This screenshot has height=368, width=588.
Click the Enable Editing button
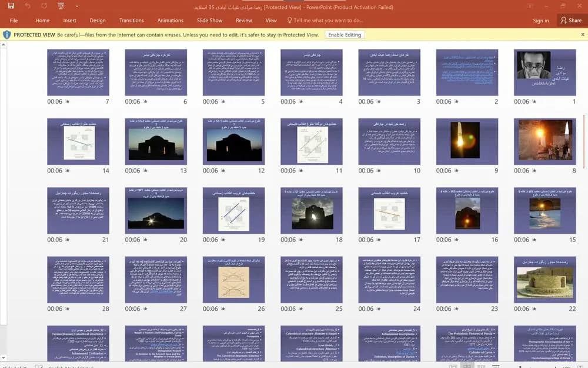click(345, 35)
